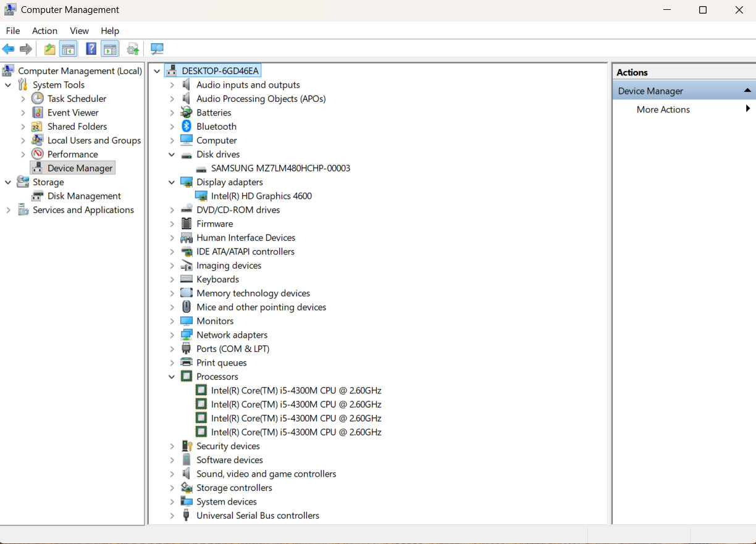Open the Action menu

point(44,30)
